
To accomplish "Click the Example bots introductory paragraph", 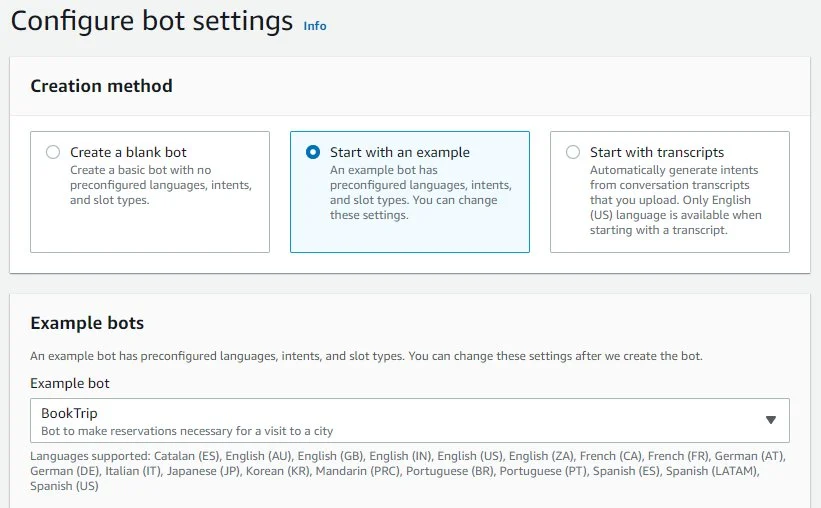I will [366, 356].
